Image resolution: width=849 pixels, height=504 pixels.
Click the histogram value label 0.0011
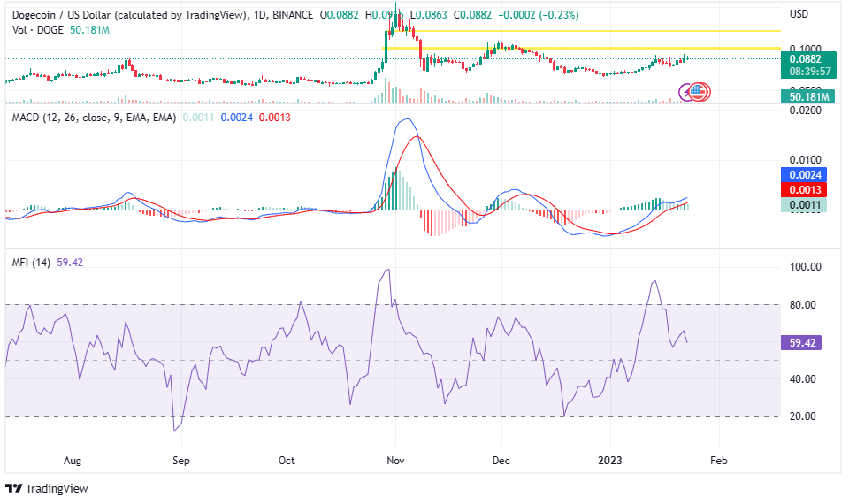805,205
